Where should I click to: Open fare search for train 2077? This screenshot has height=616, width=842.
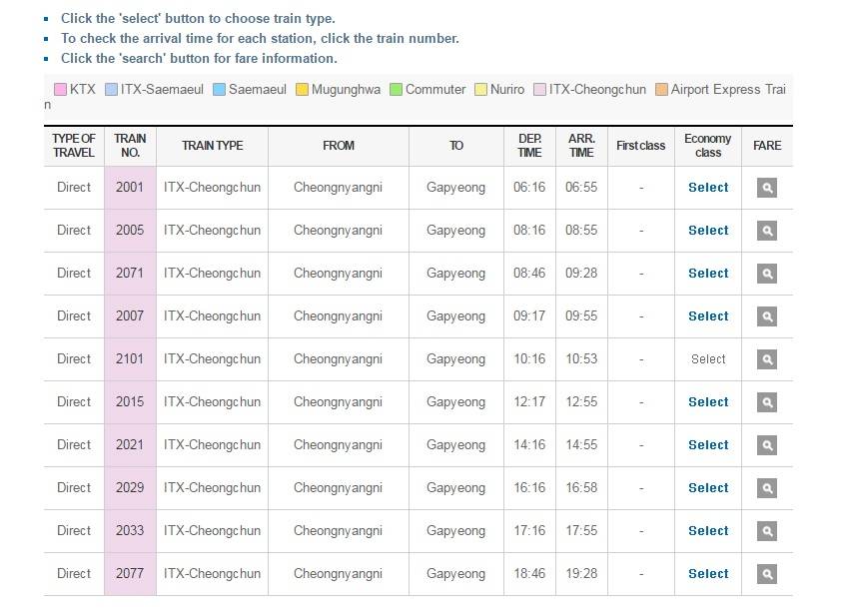(x=767, y=574)
